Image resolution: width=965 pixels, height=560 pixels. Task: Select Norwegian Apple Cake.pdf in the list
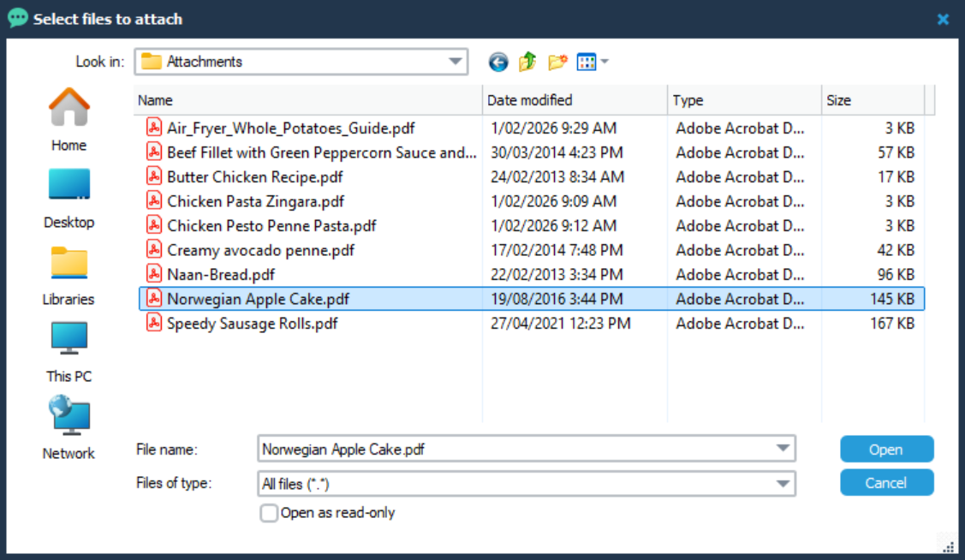point(531,299)
